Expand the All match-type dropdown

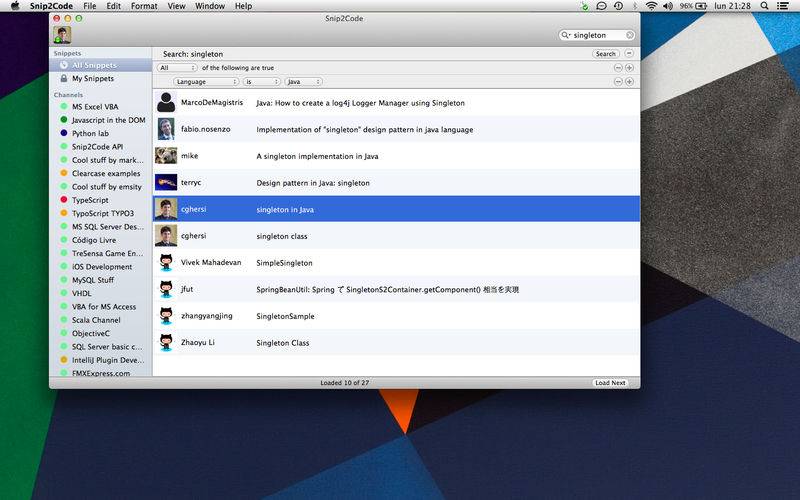coord(177,67)
